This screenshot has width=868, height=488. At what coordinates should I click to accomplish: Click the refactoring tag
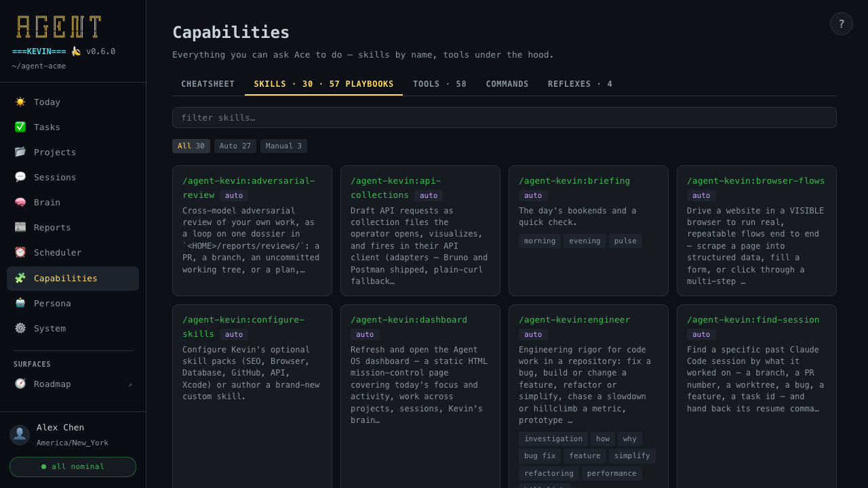[549, 473]
